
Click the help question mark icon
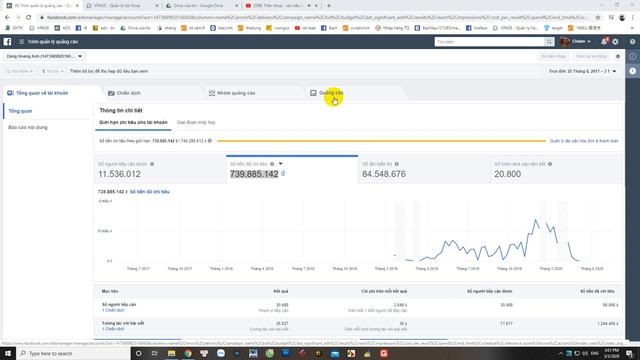tap(632, 42)
